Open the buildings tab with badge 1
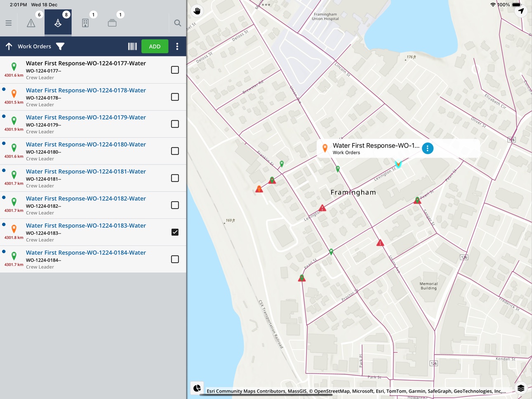The height and width of the screenshot is (399, 532). click(85, 23)
